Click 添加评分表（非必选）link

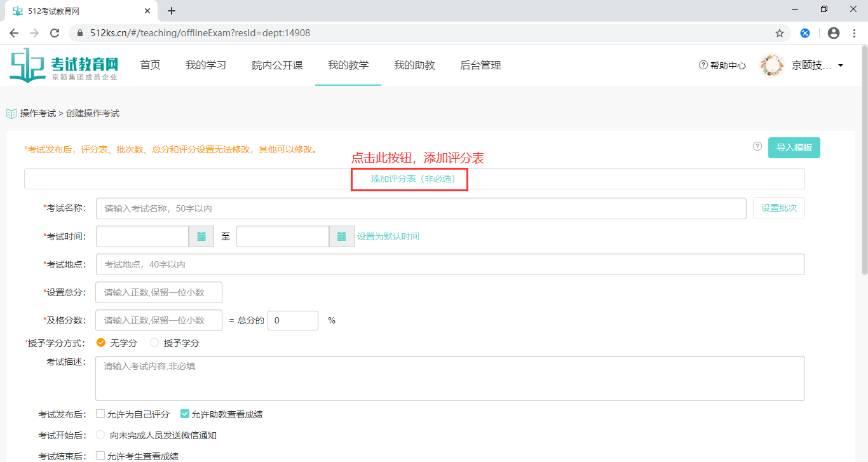pyautogui.click(x=414, y=179)
